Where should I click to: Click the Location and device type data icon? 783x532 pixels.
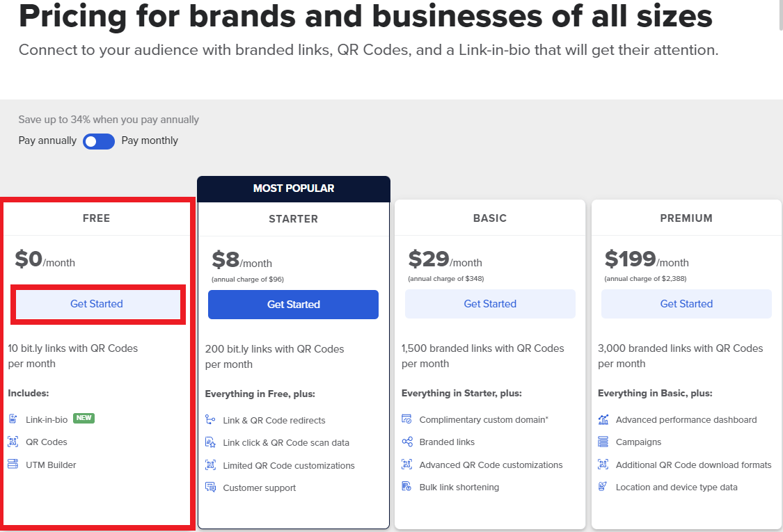tap(603, 487)
